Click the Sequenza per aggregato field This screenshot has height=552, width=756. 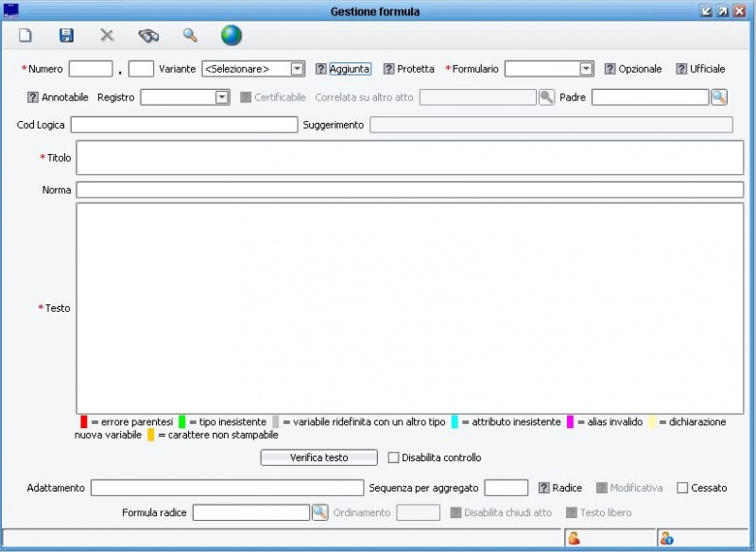507,488
